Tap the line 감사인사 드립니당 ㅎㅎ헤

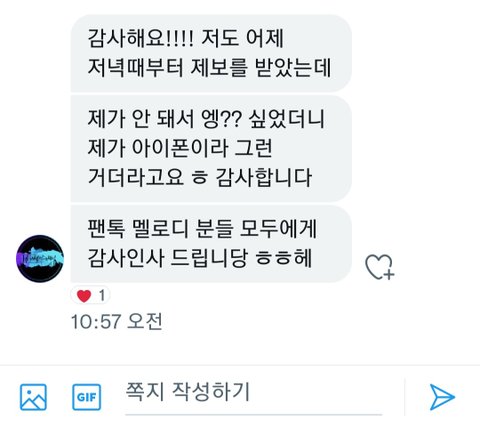(200, 258)
